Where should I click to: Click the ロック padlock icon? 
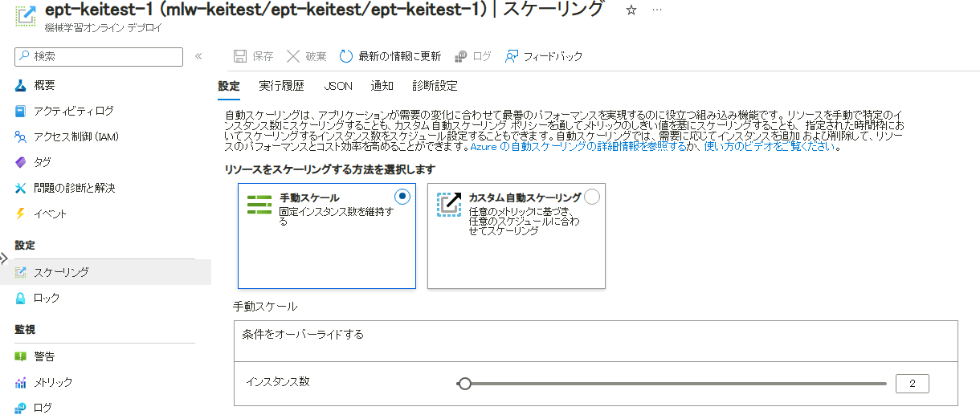pyautogui.click(x=22, y=298)
